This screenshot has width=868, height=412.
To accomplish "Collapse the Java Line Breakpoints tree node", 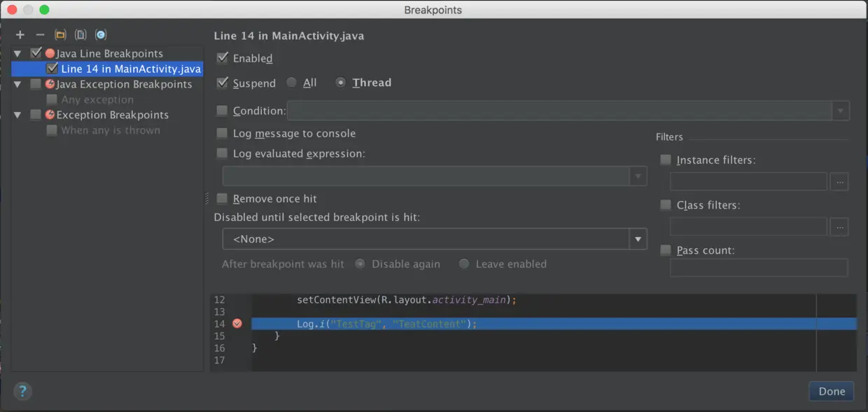I will coord(17,53).
